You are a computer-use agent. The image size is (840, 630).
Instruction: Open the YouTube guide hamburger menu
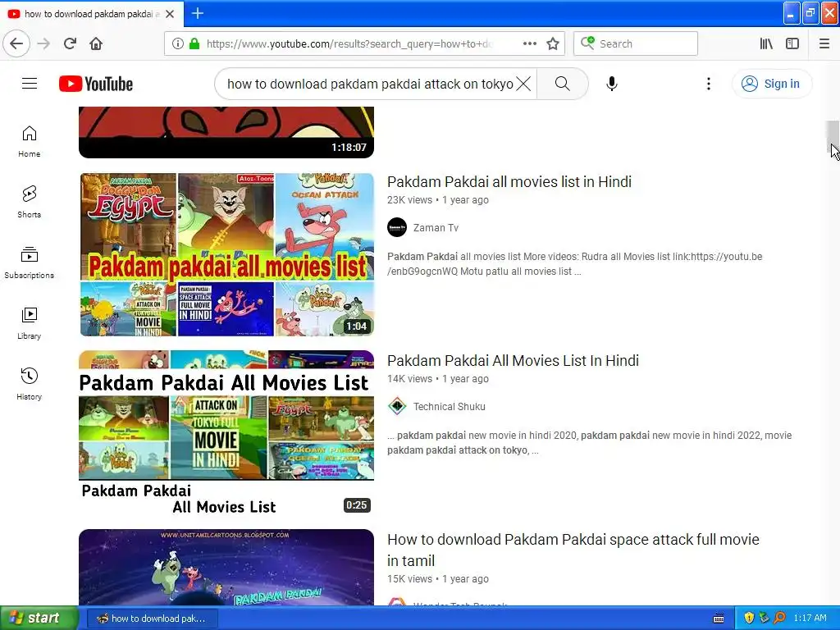pyautogui.click(x=30, y=84)
